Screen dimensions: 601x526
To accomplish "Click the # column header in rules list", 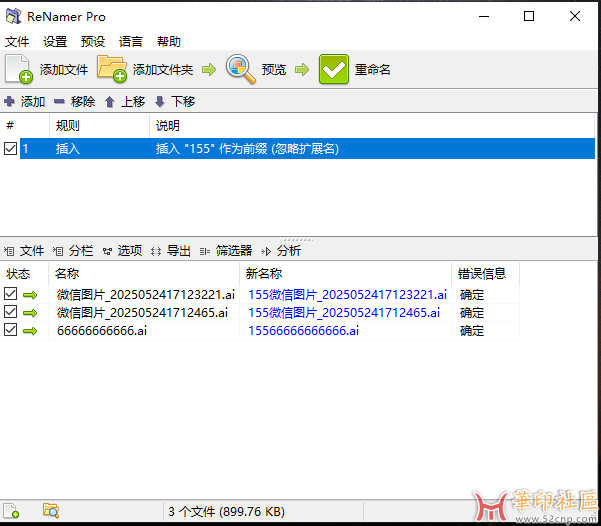I will pyautogui.click(x=10, y=125).
